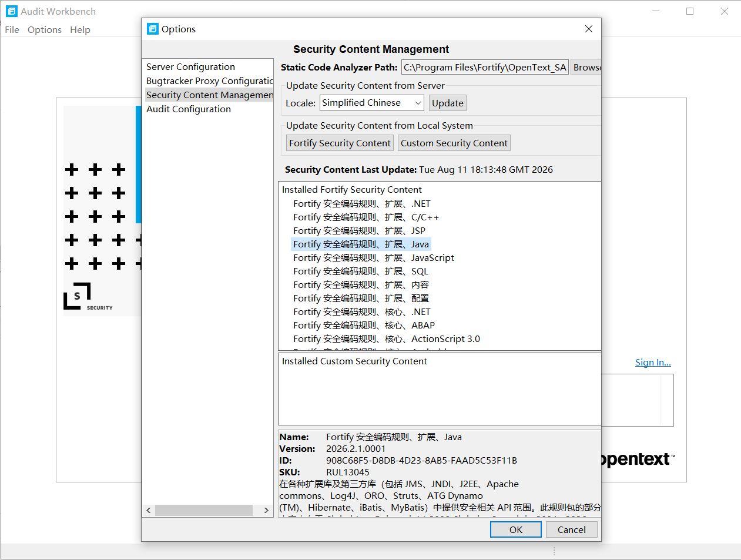Click the SKU value RUL13045
The height and width of the screenshot is (560, 741).
pyautogui.click(x=348, y=472)
